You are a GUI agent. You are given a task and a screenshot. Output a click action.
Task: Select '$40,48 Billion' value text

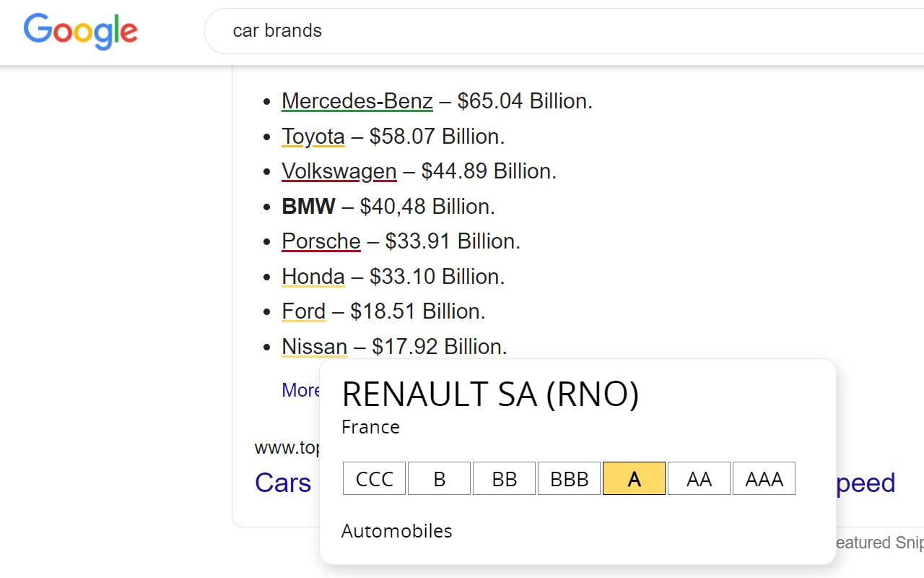click(x=426, y=207)
